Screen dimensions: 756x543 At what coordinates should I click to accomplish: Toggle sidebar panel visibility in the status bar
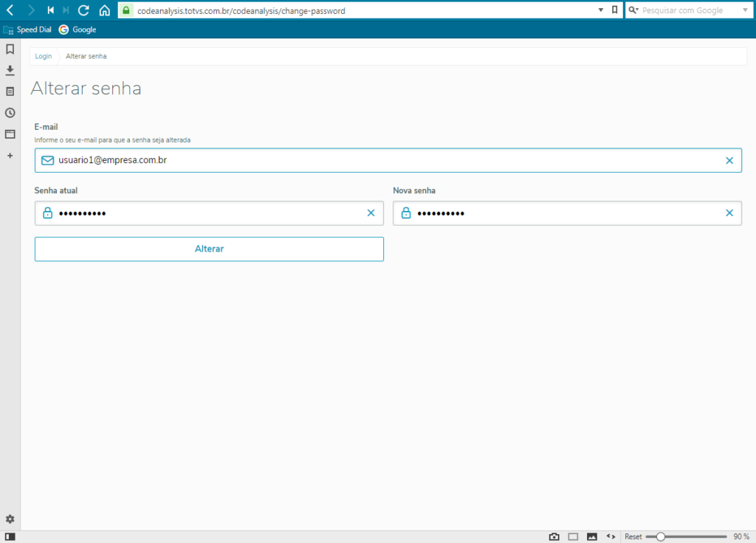[x=10, y=536]
